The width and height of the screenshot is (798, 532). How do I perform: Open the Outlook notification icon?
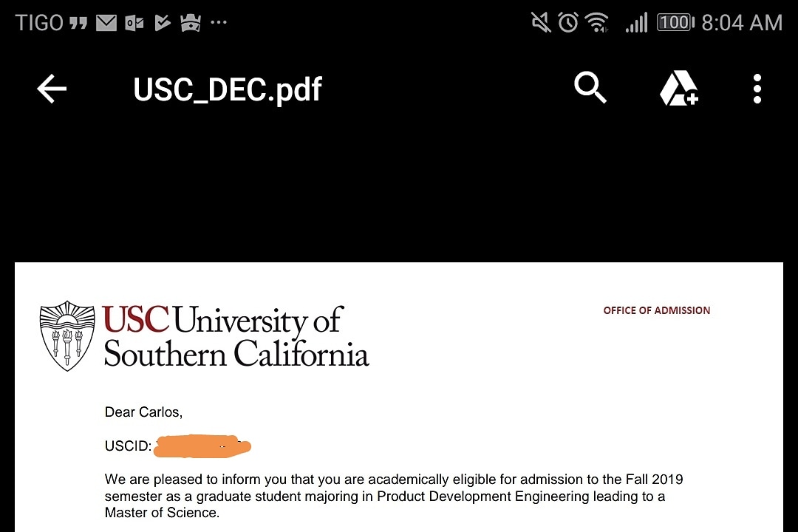pyautogui.click(x=134, y=22)
